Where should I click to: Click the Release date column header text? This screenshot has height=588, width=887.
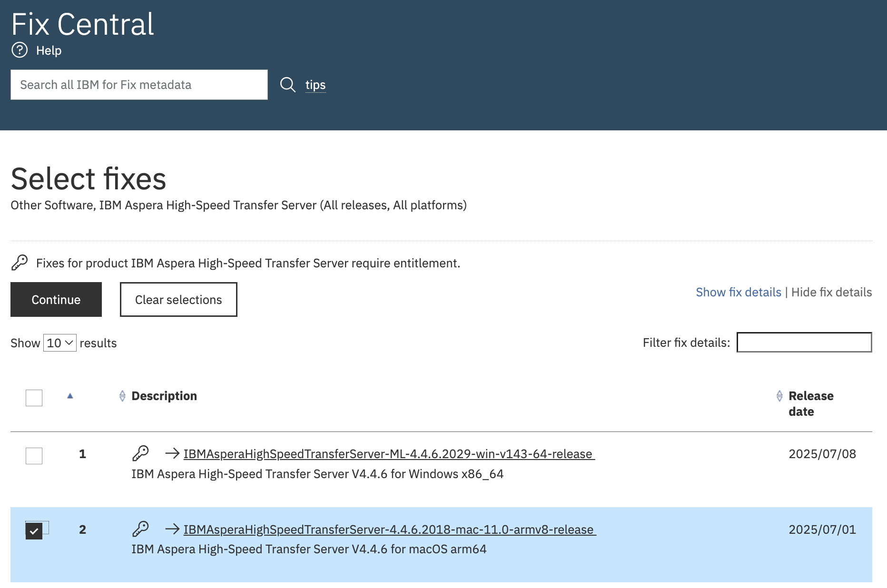(811, 403)
